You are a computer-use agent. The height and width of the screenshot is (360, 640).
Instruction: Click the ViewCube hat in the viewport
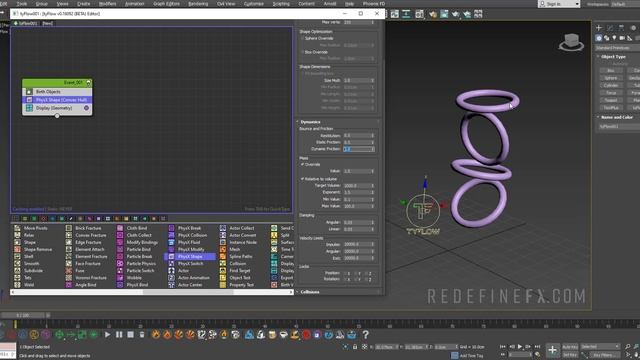(x=571, y=42)
